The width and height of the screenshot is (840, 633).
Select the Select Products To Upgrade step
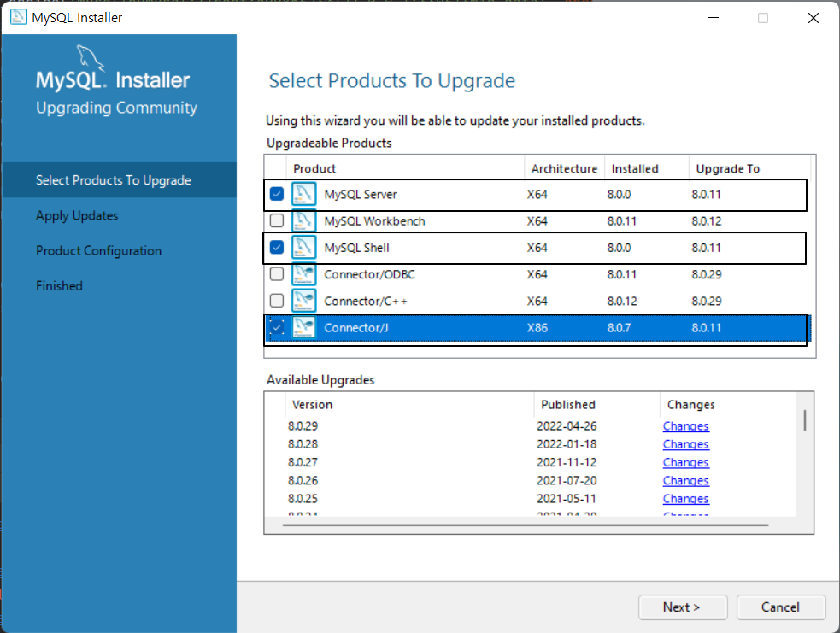(119, 180)
